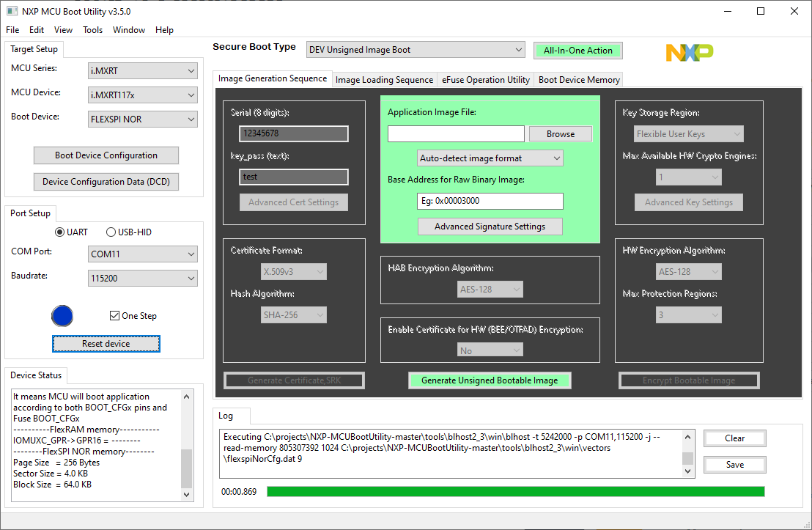Click Generate Unsigned Bootable Image

(x=490, y=380)
